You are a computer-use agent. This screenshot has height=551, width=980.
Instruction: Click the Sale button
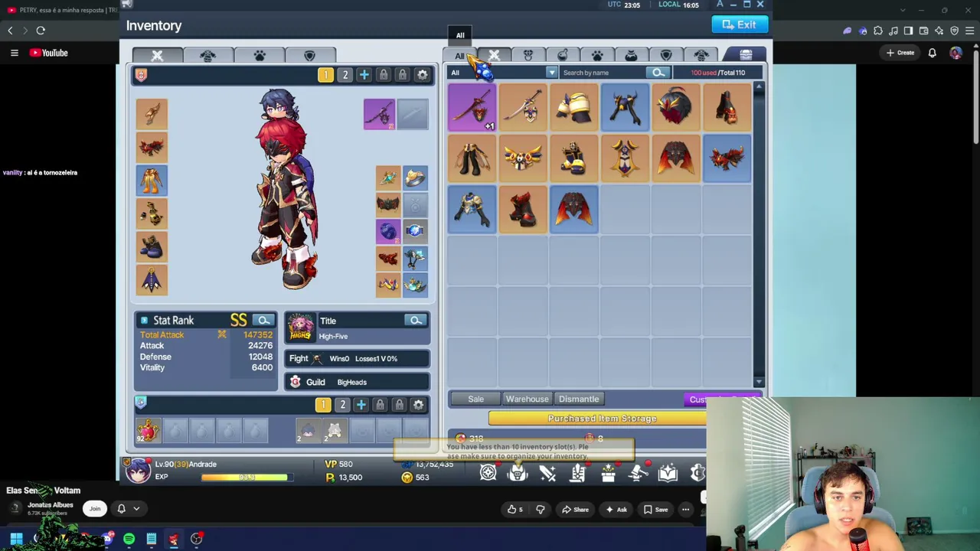(475, 399)
